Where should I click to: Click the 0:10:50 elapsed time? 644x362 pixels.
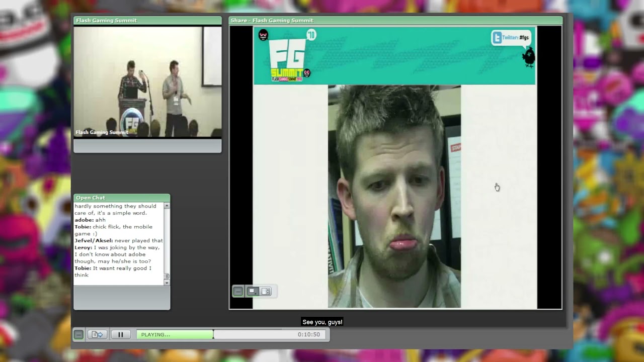[x=308, y=334]
